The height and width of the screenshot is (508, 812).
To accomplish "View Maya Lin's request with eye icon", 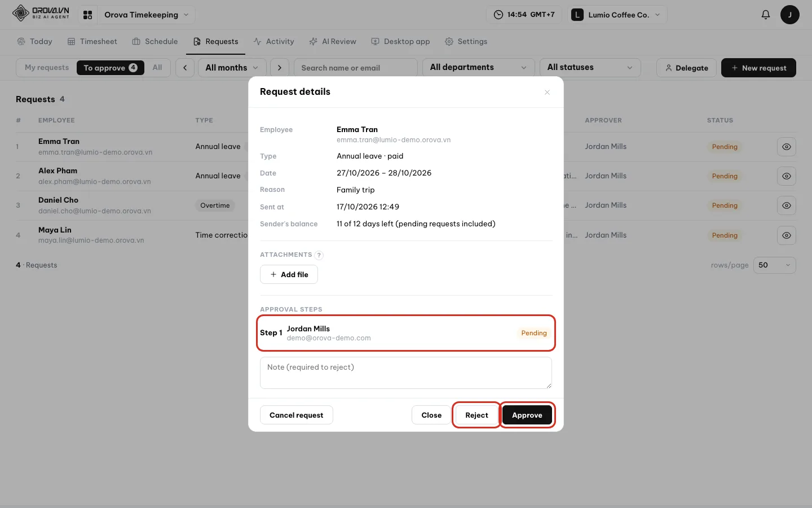I will tap(787, 235).
